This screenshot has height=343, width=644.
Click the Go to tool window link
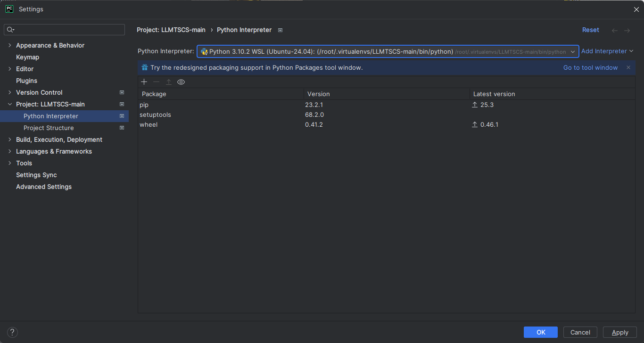click(x=590, y=67)
